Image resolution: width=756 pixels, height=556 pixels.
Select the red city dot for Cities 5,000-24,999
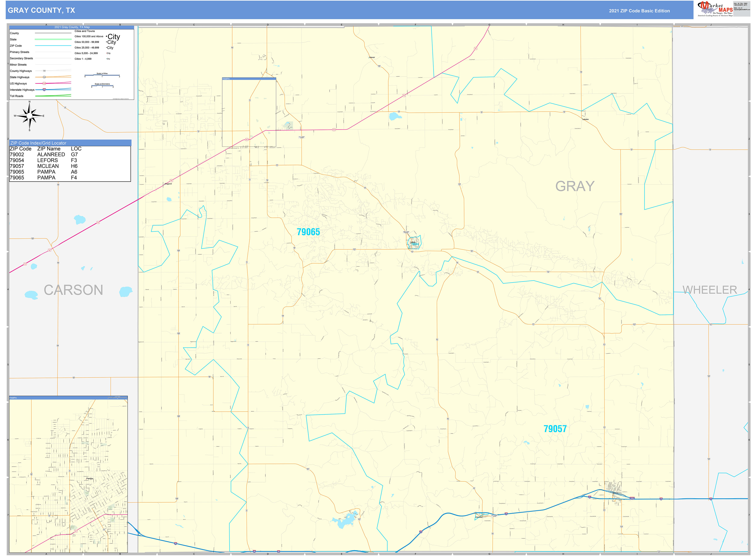107,53
